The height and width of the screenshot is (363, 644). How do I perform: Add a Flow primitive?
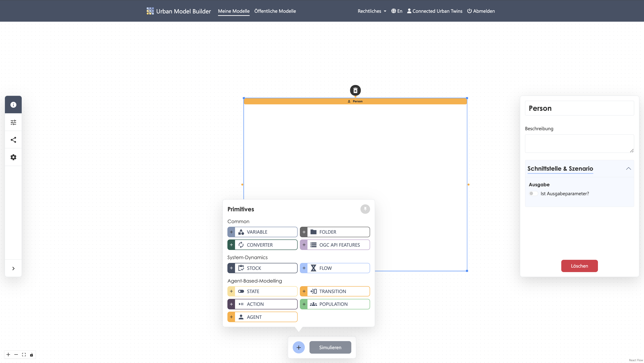[335, 268]
